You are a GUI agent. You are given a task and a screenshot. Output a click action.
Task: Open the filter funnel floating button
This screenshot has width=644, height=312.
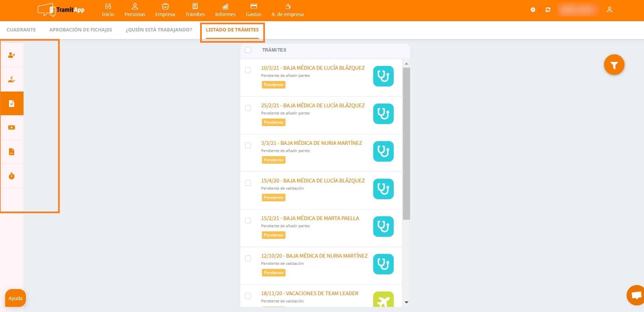(x=614, y=64)
